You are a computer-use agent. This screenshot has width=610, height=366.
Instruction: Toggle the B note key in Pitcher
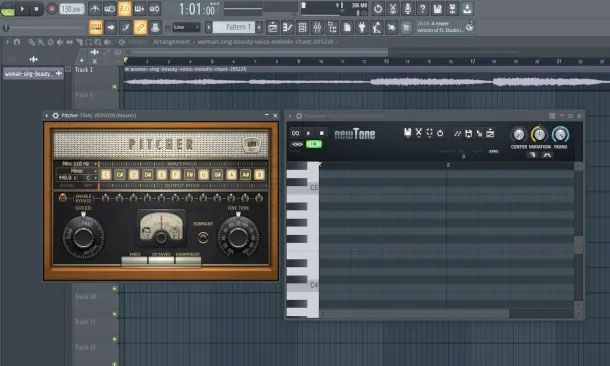(259, 175)
